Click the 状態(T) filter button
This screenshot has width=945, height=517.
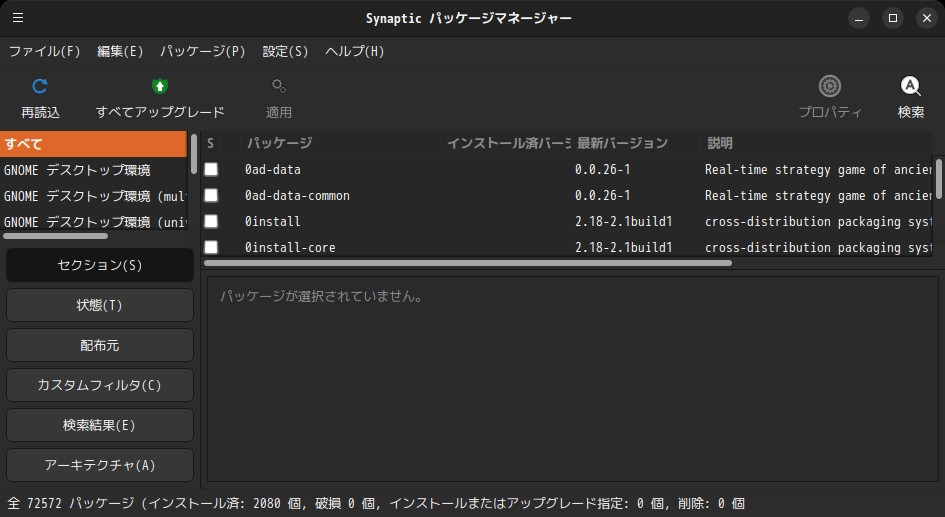point(100,305)
